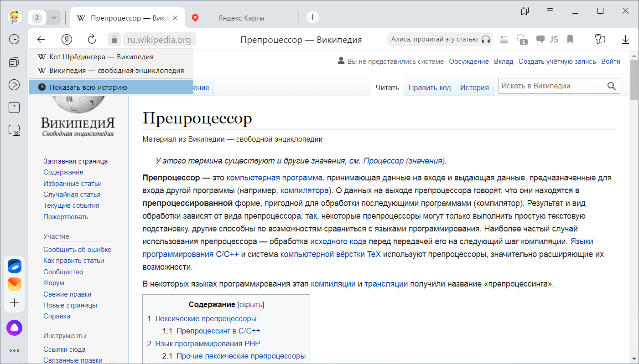639x364 pixels.
Task: Open the browser bookmarks panel icon in title bar
Action: point(525,10)
